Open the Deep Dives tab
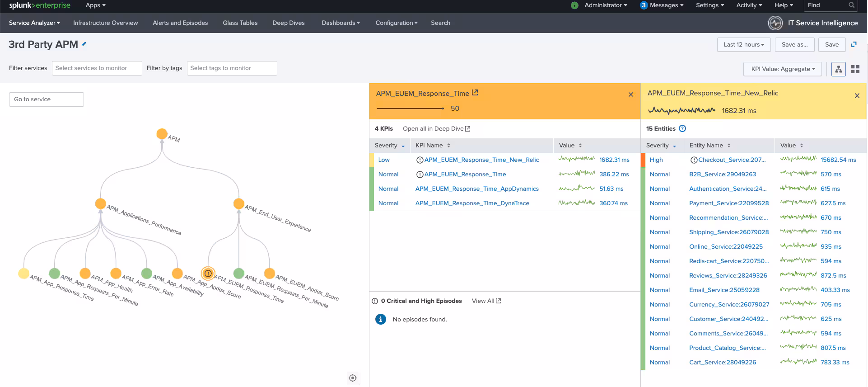The height and width of the screenshot is (387, 868). click(x=288, y=23)
